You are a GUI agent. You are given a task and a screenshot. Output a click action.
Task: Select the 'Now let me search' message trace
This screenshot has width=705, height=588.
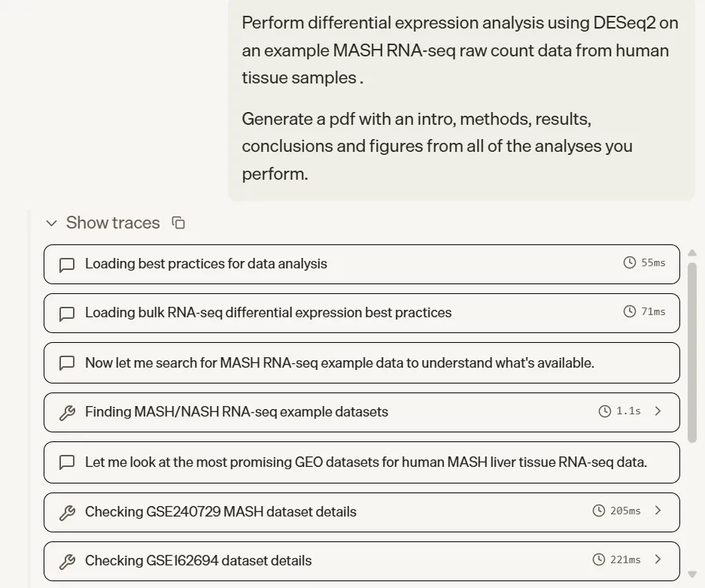pyautogui.click(x=339, y=362)
